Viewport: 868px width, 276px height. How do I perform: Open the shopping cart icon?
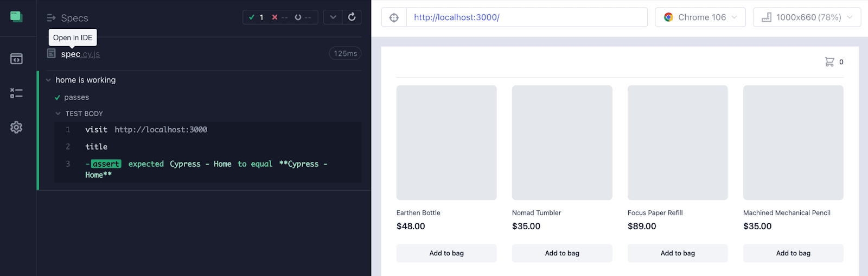pos(829,62)
